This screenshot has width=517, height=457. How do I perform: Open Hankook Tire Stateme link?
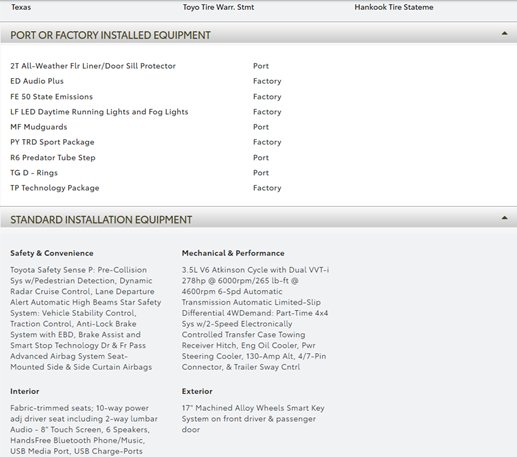point(394,7)
